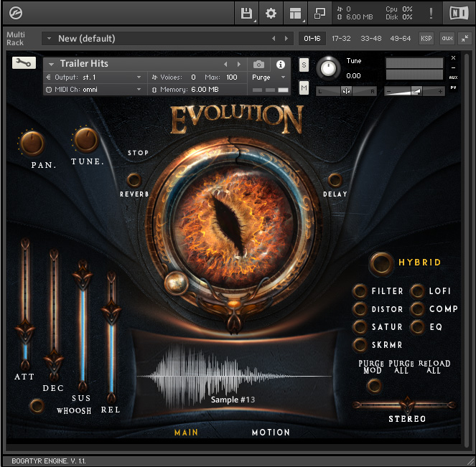Go to previous instrument preset arrow

coord(225,65)
